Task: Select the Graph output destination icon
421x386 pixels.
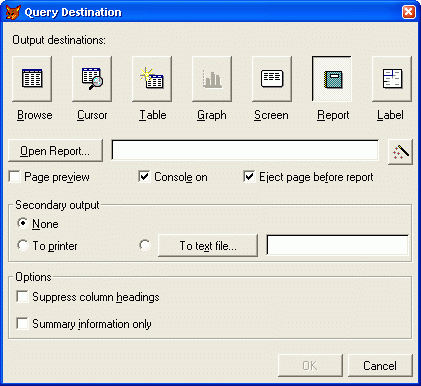Action: 212,79
